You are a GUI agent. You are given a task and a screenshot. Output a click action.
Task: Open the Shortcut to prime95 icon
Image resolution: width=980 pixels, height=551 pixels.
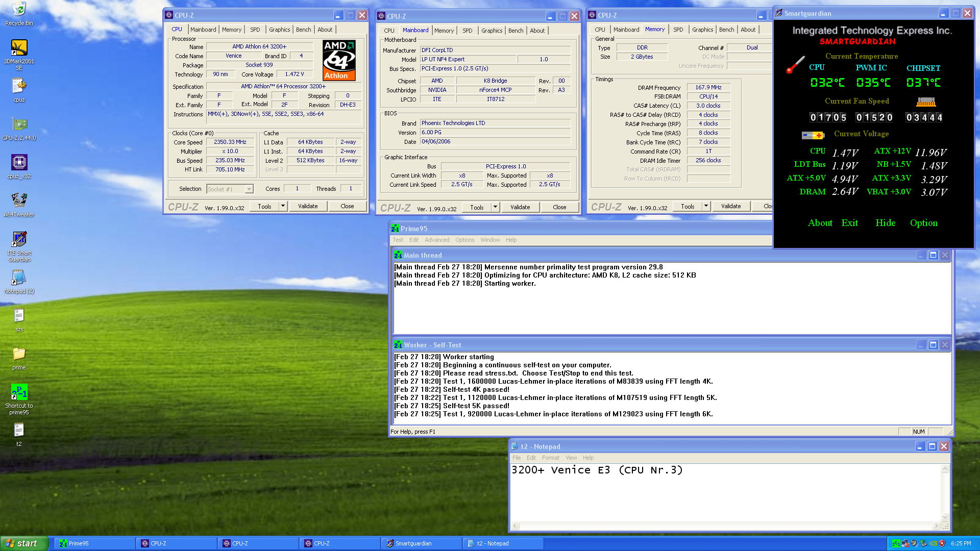click(x=19, y=392)
